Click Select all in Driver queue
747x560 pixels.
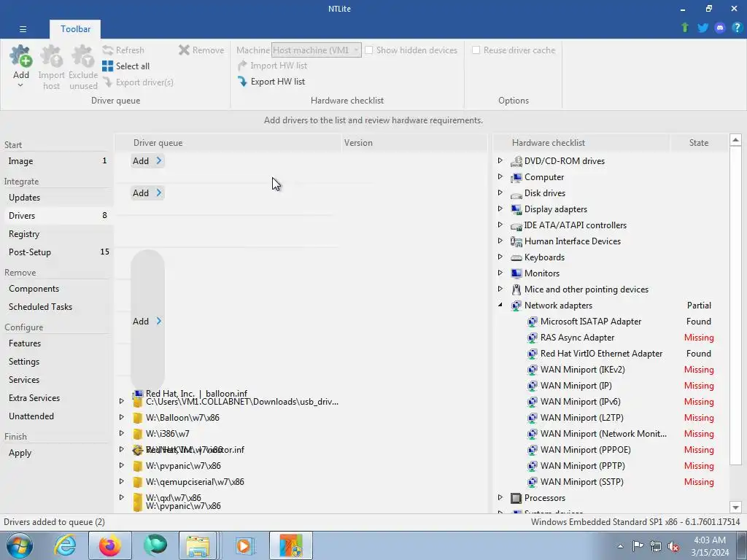pyautogui.click(x=126, y=66)
